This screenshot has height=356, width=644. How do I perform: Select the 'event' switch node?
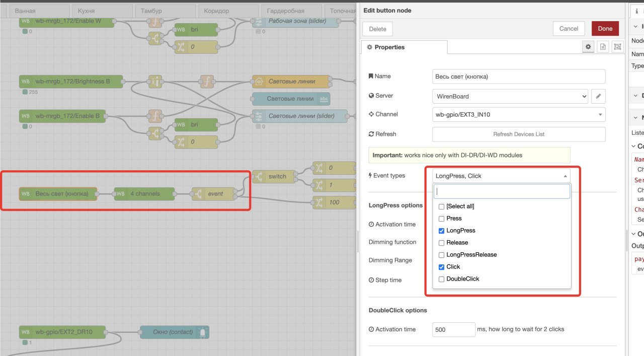[214, 194]
